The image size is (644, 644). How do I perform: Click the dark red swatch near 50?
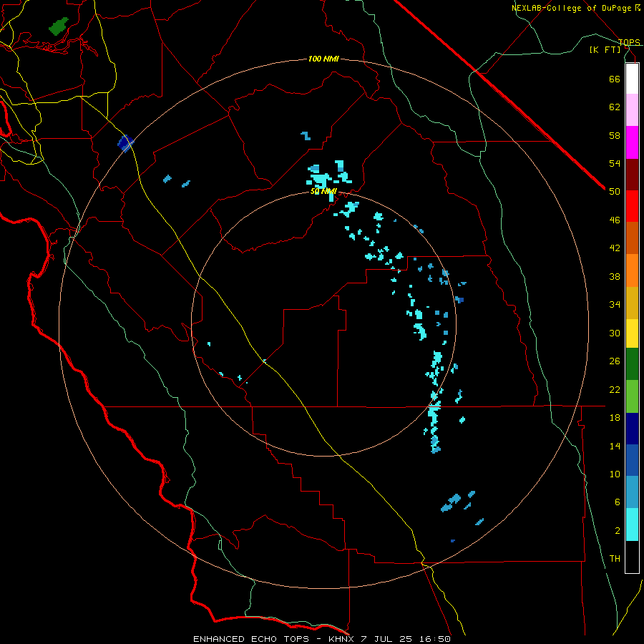point(632,175)
